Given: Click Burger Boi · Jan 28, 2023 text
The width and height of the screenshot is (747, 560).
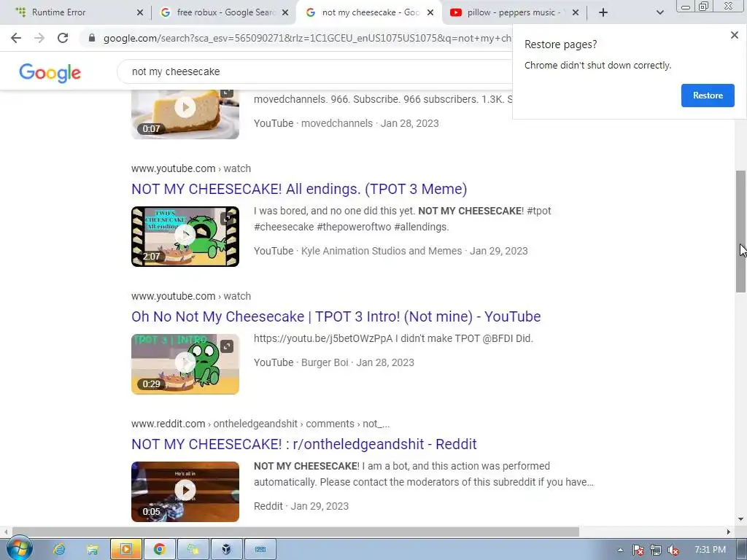Looking at the screenshot, I should click(357, 362).
